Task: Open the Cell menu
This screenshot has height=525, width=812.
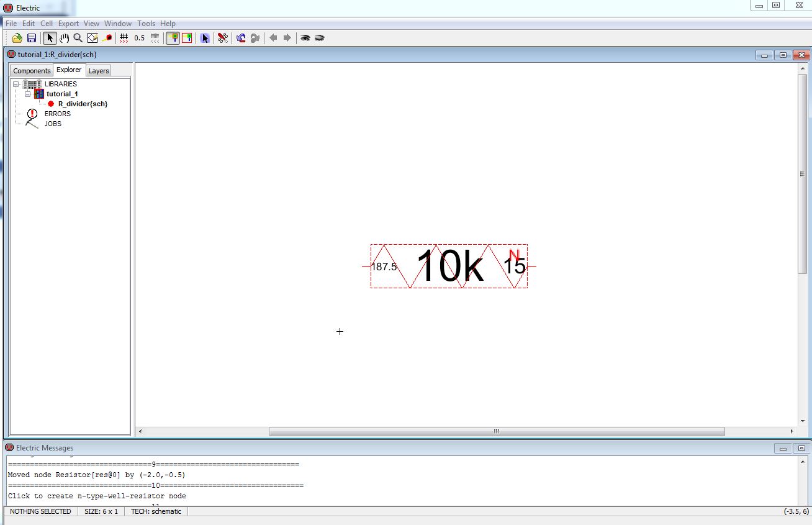Action: point(47,24)
